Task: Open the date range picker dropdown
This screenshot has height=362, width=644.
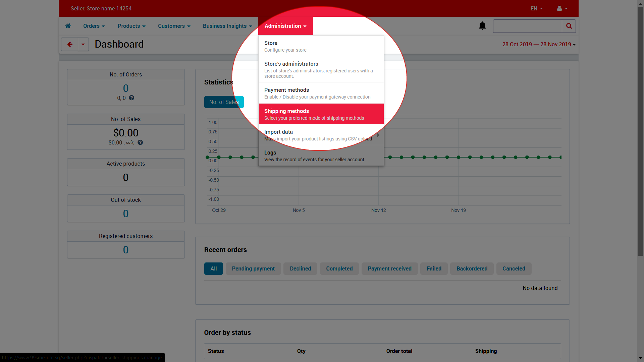Action: tap(539, 44)
